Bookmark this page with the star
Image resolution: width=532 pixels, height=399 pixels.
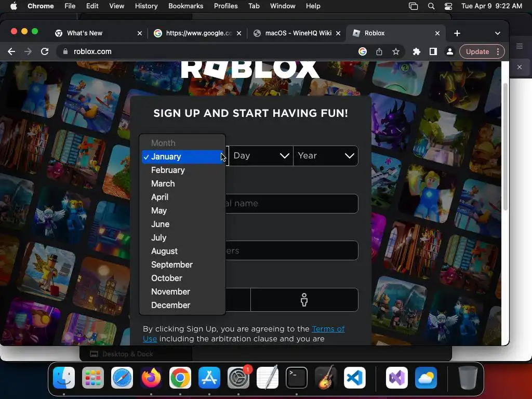(x=395, y=51)
